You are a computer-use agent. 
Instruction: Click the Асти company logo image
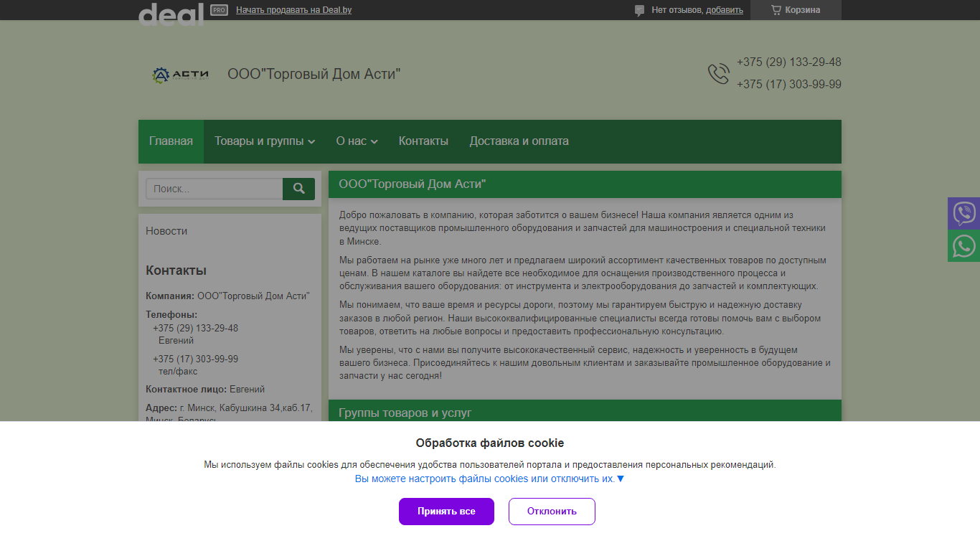180,75
